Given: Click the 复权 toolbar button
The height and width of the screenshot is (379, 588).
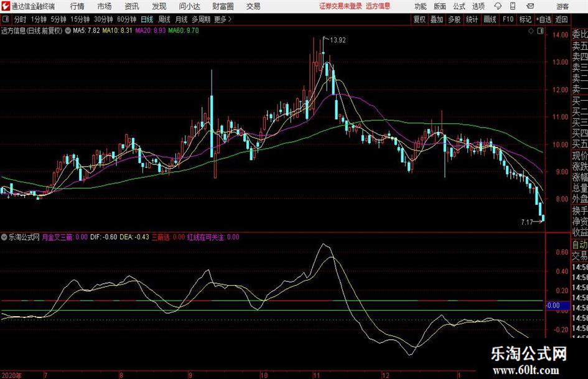Looking at the screenshot, I should pyautogui.click(x=419, y=19).
